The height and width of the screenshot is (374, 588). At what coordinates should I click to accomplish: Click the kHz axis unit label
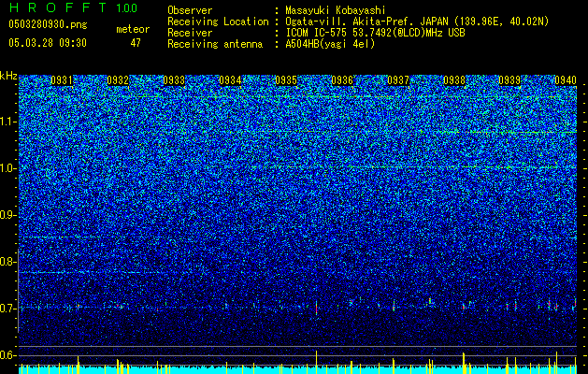[8, 76]
